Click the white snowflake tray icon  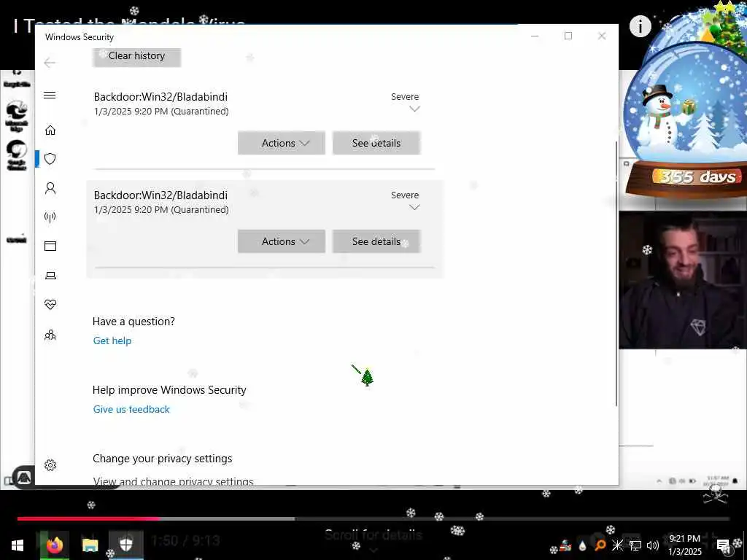pyautogui.click(x=617, y=545)
